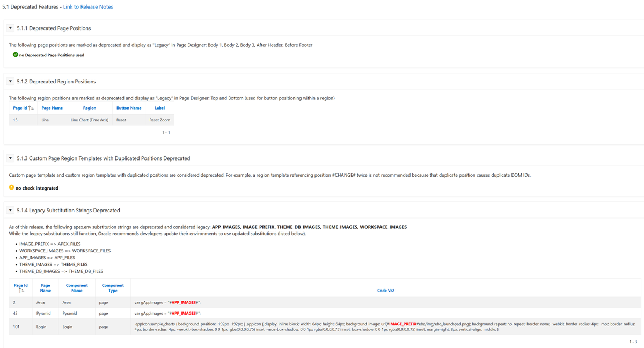Image resolution: width=644 pixels, height=348 pixels.
Task: Click the Code Vc2 column header
Action: 386,291
